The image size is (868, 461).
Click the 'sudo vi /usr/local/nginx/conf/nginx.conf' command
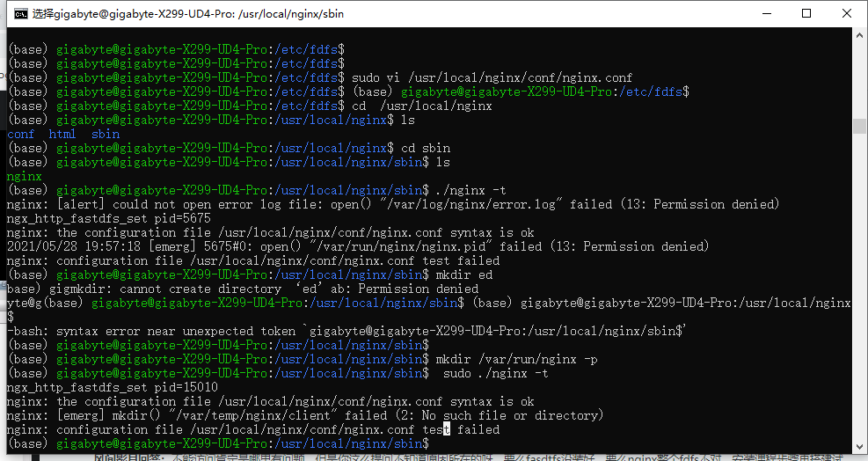pos(492,77)
